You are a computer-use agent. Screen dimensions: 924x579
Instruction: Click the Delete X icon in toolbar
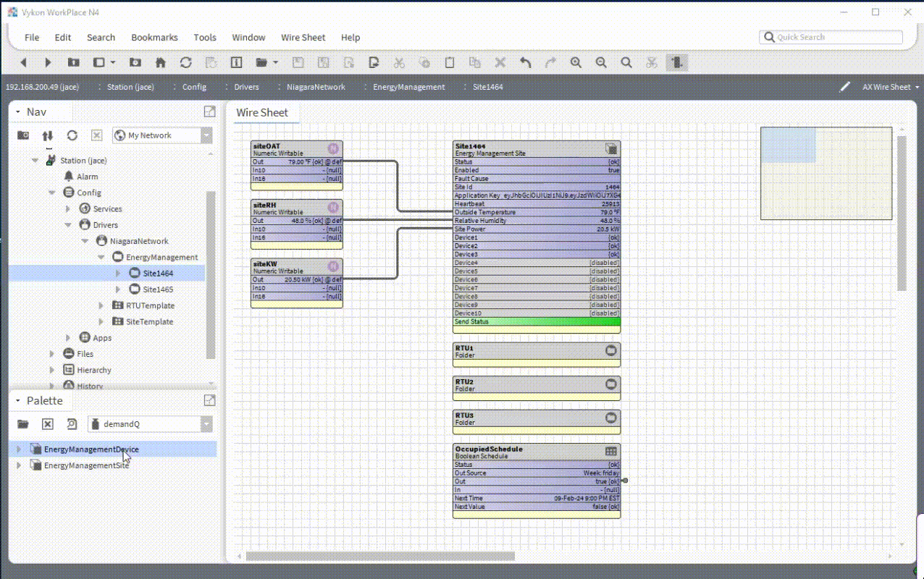500,63
